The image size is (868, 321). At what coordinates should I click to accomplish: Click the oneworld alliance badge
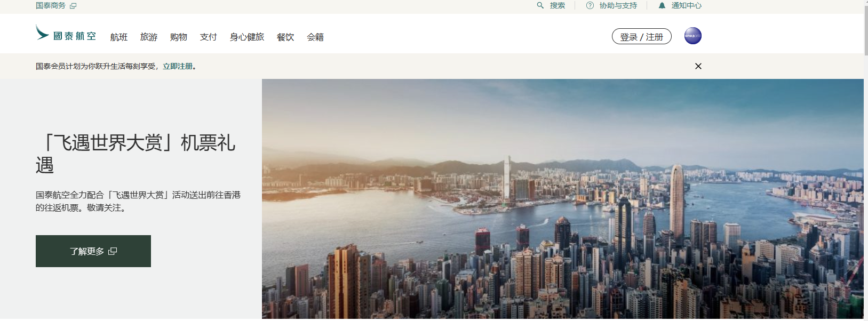tap(693, 36)
